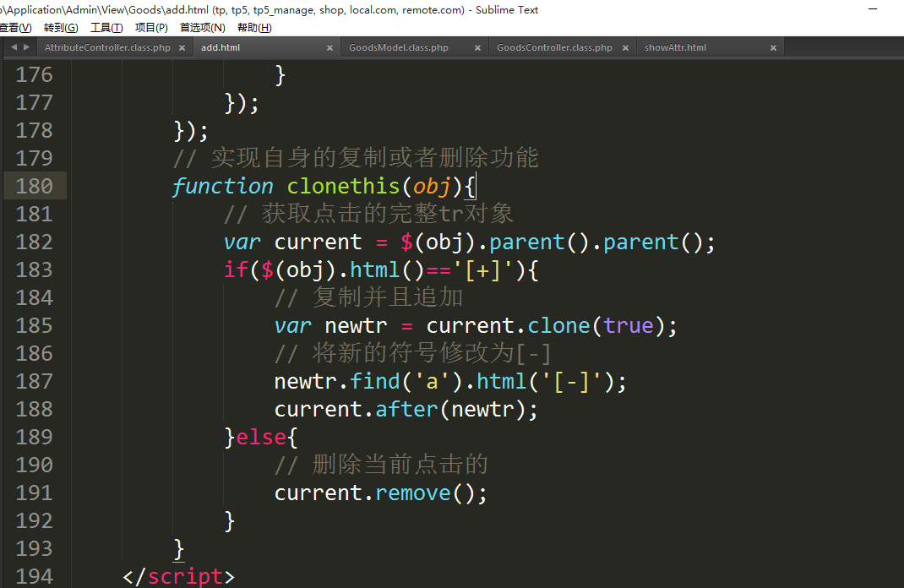
Task: Click line number 185 in the gutter
Action: [35, 325]
